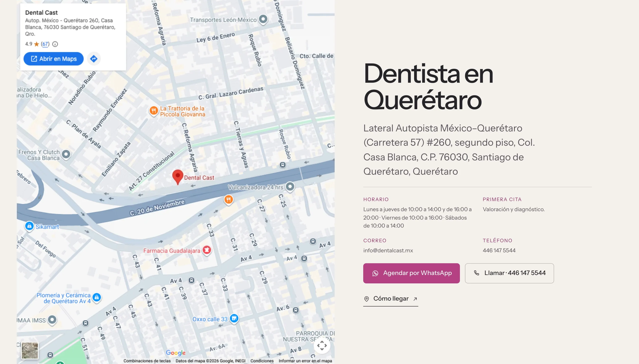Click Plomería y Cerámica de Querétaro marker
Viewport: 639px width, 364px height.
[97, 297]
